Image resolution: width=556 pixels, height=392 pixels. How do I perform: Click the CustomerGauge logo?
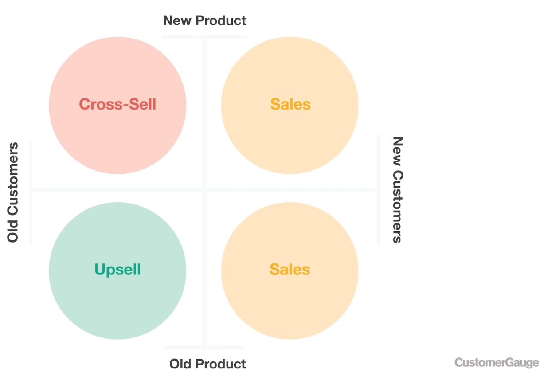click(x=497, y=363)
